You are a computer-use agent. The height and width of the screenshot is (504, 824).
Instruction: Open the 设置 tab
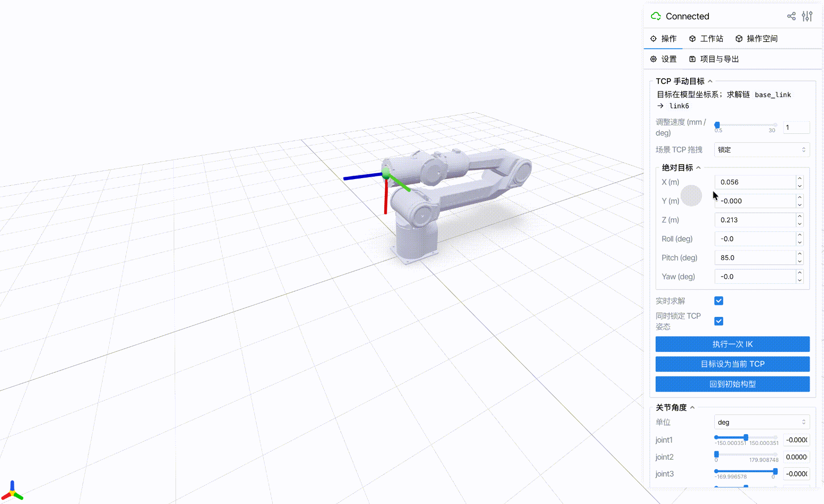(663, 59)
